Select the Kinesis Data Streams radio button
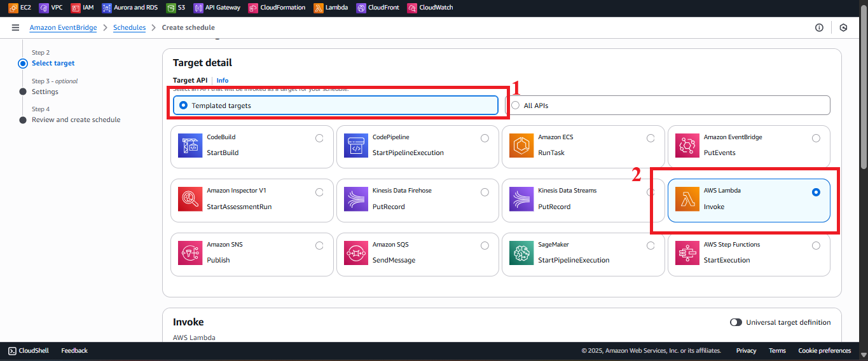Image resolution: width=868 pixels, height=361 pixels. click(x=651, y=192)
